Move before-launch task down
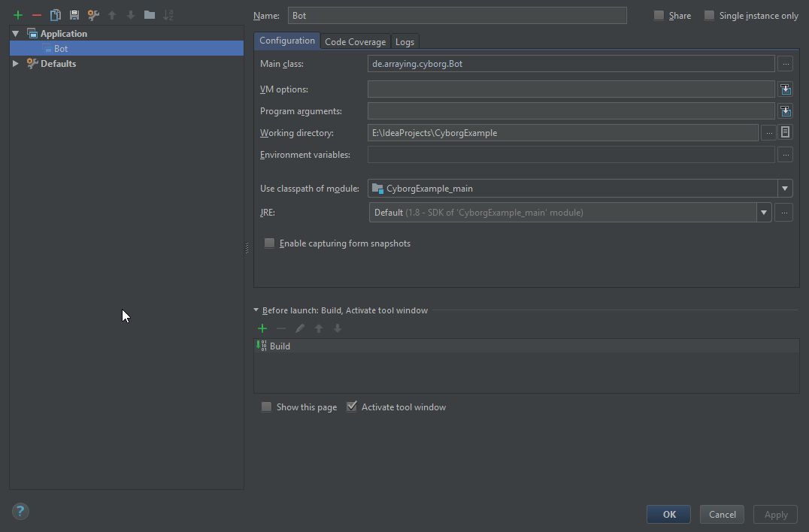 click(x=338, y=328)
